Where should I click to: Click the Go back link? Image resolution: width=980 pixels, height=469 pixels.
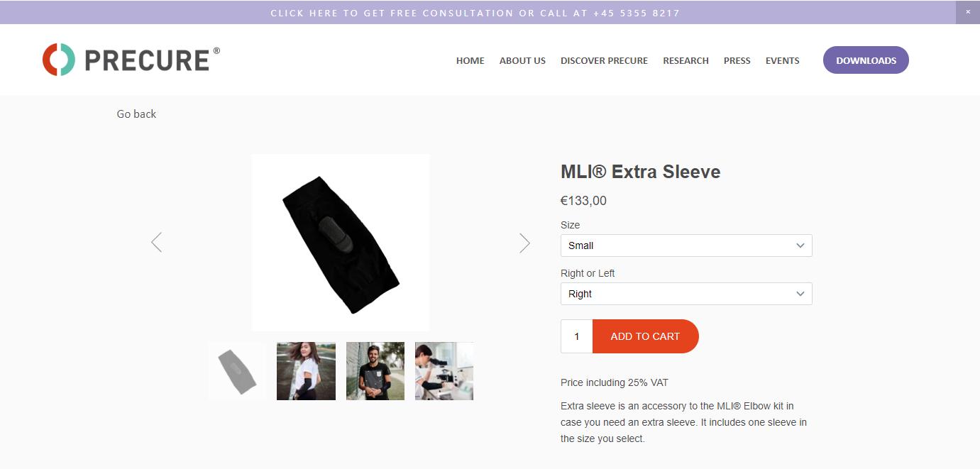pyautogui.click(x=136, y=114)
